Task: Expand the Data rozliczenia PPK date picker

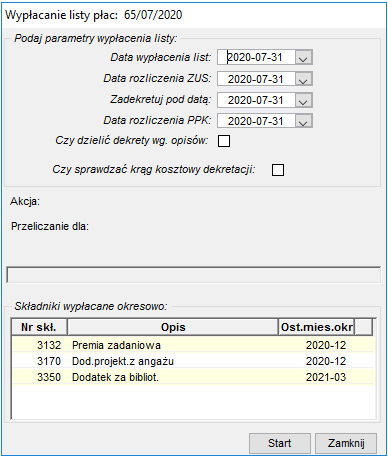Action: coord(303,121)
